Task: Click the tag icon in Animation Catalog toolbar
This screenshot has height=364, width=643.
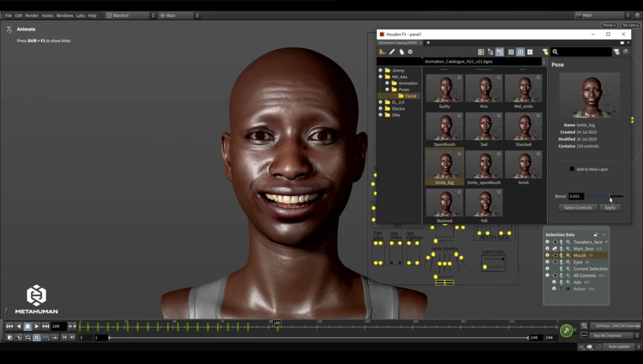Action: (401, 52)
